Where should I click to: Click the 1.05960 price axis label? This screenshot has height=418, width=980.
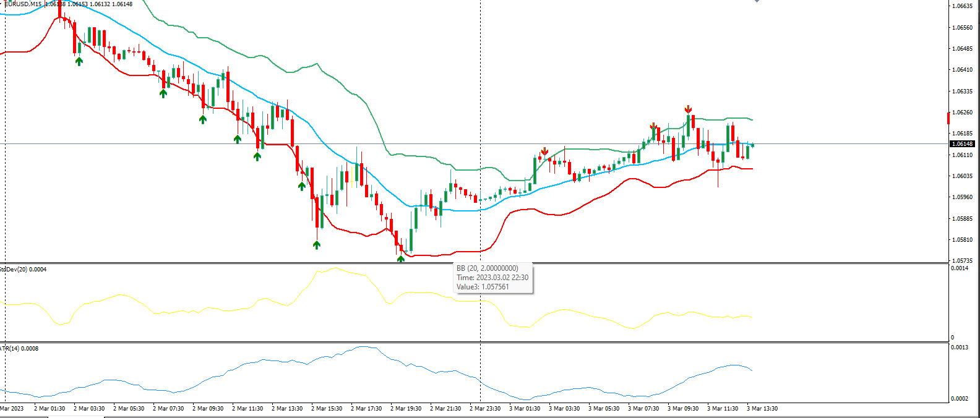pos(962,197)
